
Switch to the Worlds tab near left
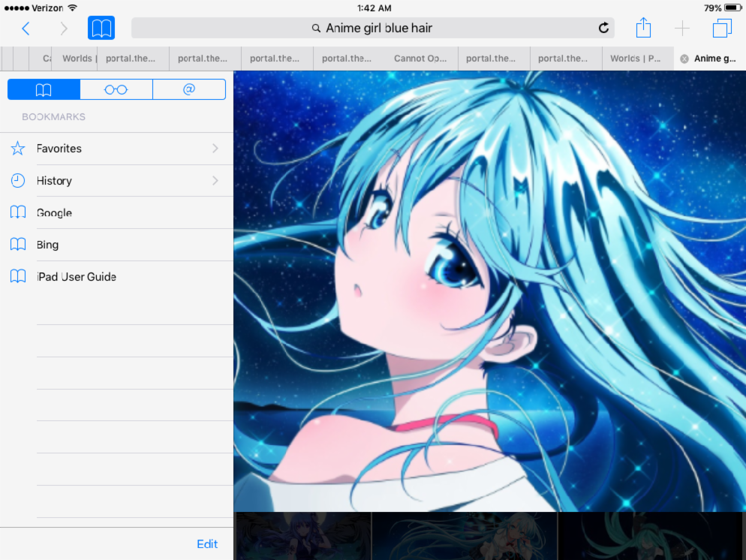pos(74,59)
